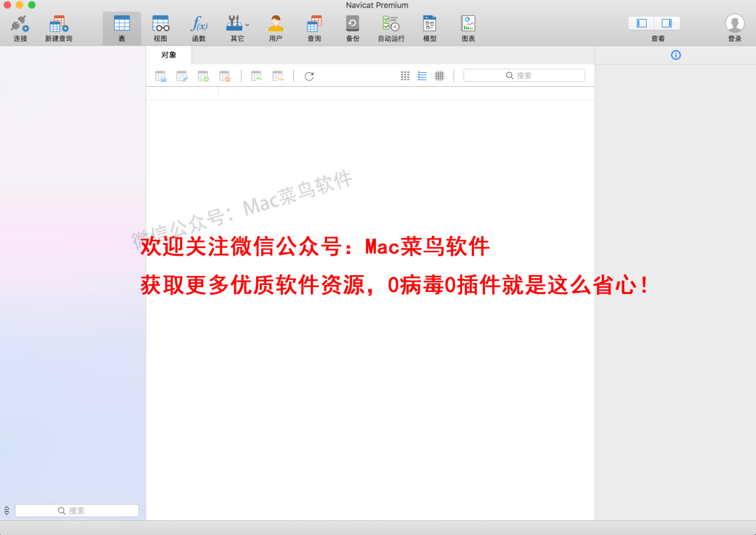Expand the 其它 (Others) dropdown arrow
The image size is (756, 535).
246,23
